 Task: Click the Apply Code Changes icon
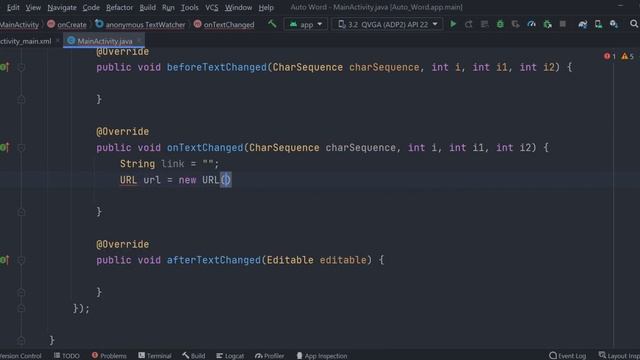point(484,24)
